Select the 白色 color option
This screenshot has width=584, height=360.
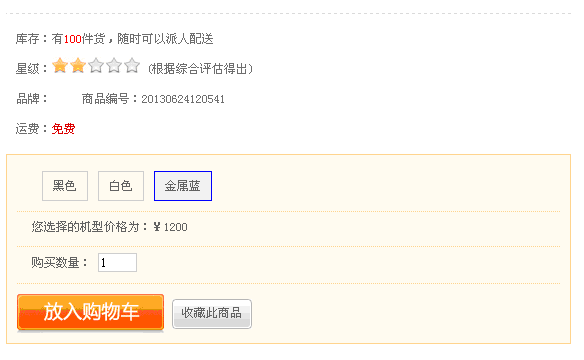[121, 186]
